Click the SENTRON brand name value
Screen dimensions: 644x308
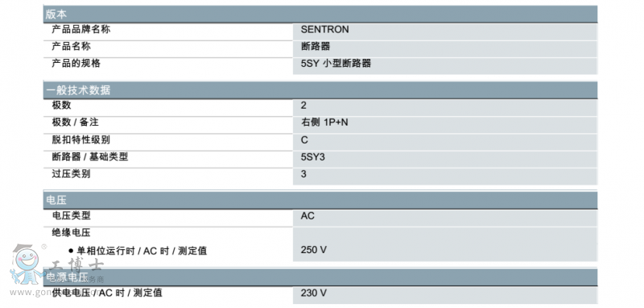click(325, 30)
